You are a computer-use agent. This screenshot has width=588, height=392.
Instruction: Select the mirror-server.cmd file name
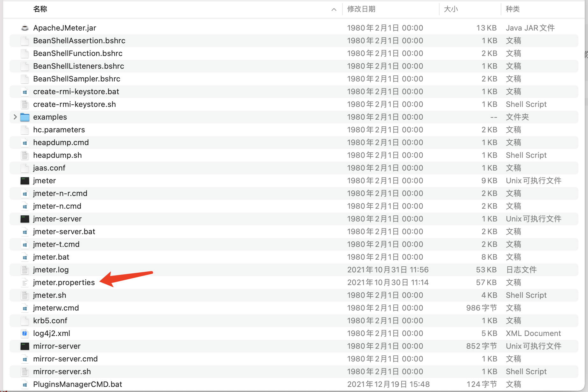click(65, 359)
